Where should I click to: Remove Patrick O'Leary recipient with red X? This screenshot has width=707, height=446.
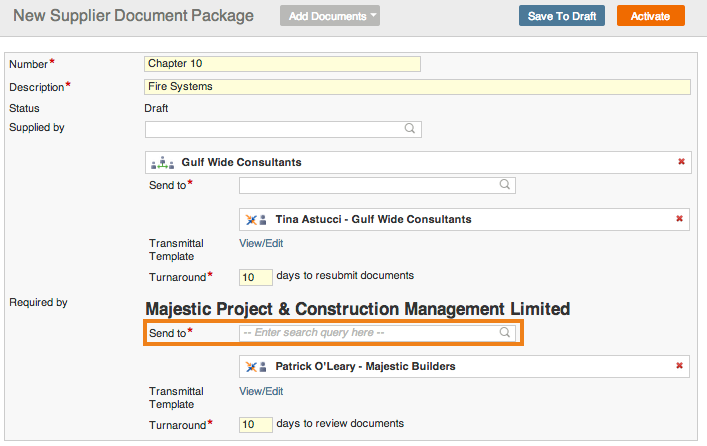pyautogui.click(x=679, y=366)
